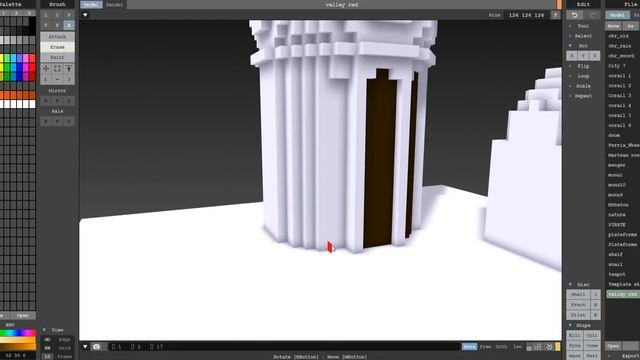
Task: Select the F face brush mode
Action: [57, 25]
